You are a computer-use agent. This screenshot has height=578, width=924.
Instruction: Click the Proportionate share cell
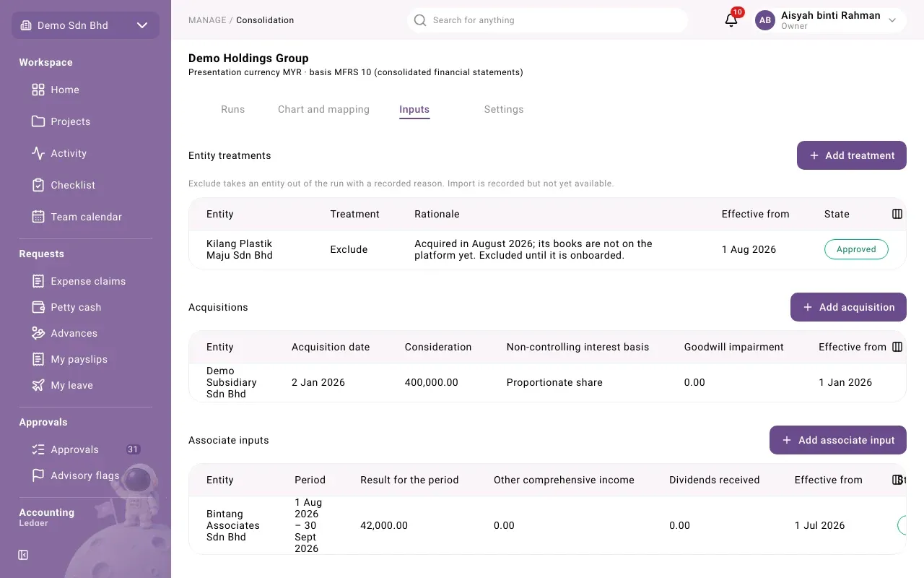coord(554,382)
